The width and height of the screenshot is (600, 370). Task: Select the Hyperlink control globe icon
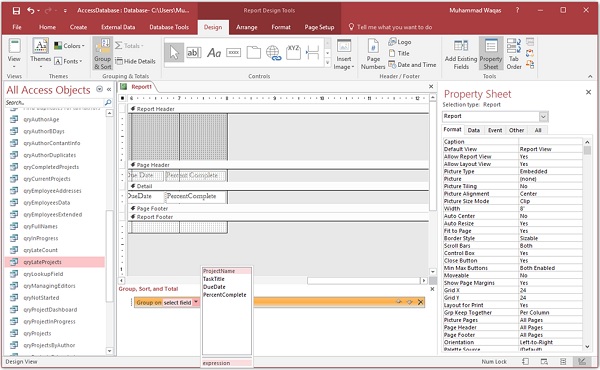click(x=274, y=52)
